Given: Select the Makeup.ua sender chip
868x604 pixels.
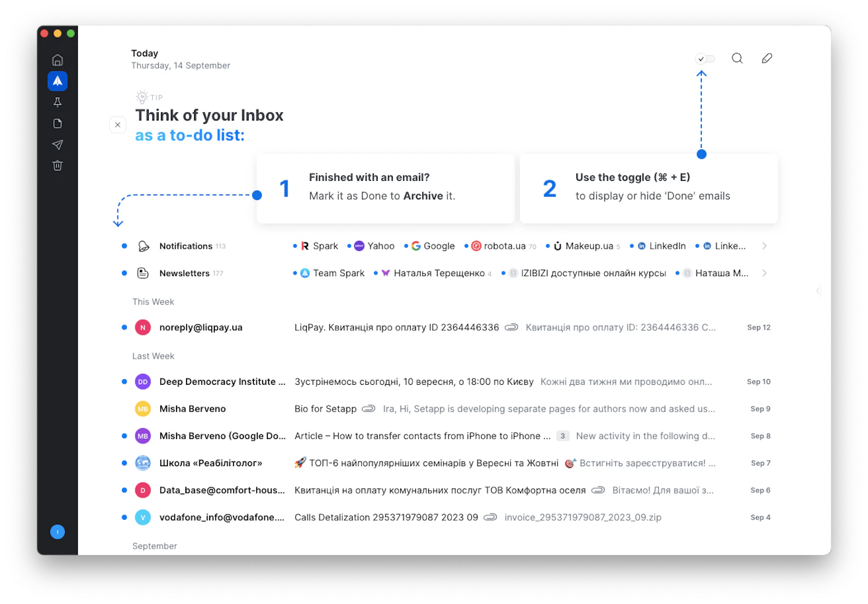Looking at the screenshot, I should (586, 246).
